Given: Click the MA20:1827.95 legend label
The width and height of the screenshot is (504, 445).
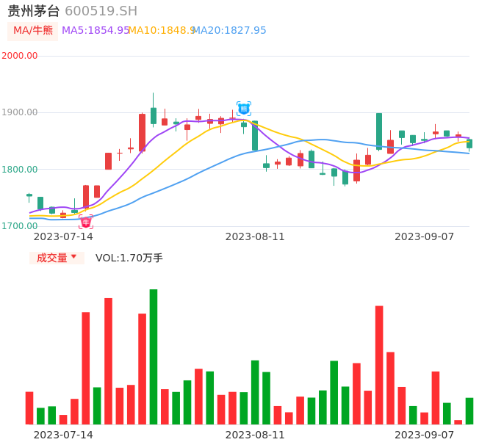Looking at the screenshot, I should pos(229,30).
